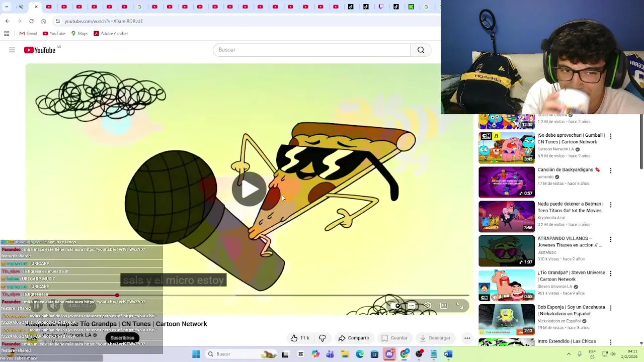Open options for ATRAPANDO VILLANOS video
The width and height of the screenshot is (644, 362).
tap(611, 239)
